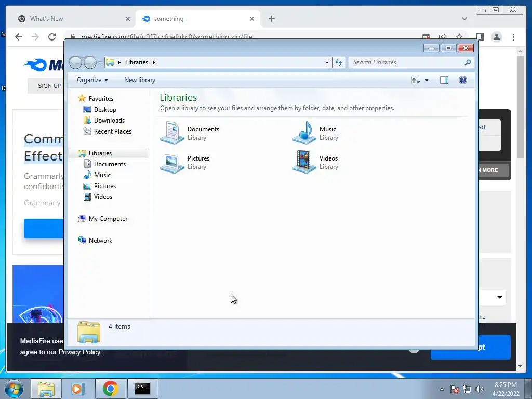Image resolution: width=532 pixels, height=399 pixels.
Task: Reload the page in Chrome
Action: point(52,37)
